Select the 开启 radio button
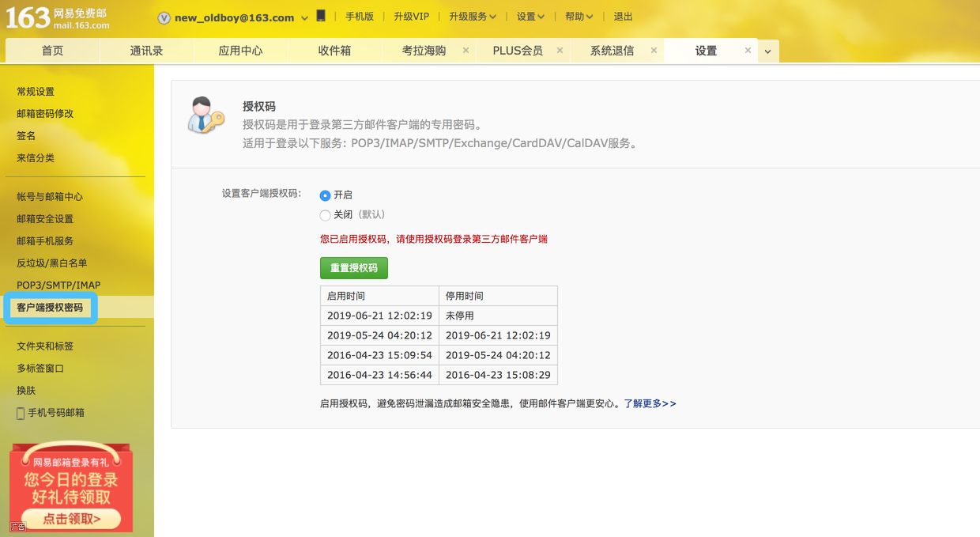Viewport: 980px width, 537px height. (x=325, y=195)
